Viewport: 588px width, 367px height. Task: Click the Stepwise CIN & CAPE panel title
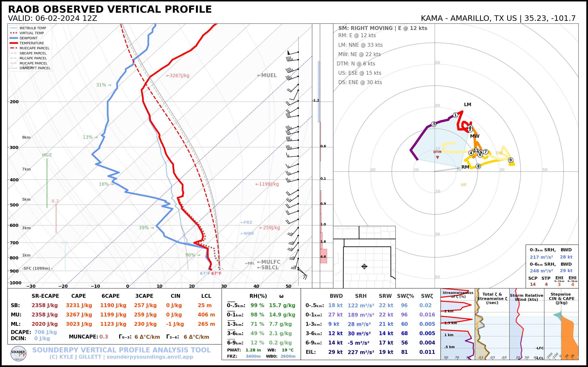tap(561, 298)
